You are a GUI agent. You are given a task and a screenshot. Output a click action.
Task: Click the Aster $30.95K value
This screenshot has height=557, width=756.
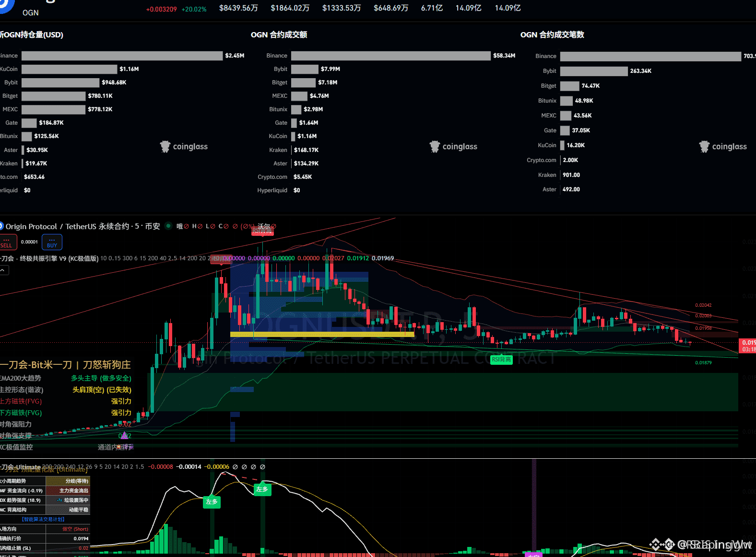(37, 150)
